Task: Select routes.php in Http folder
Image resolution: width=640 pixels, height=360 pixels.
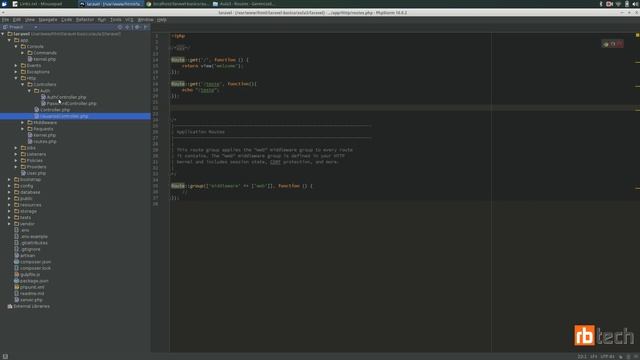Action: tap(42, 142)
